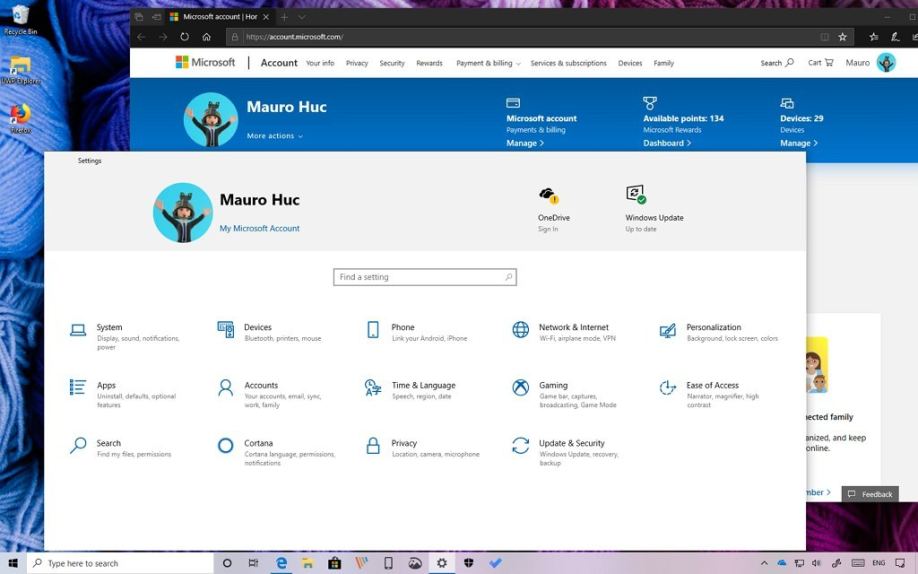
Task: Select the Rewards tab in account navigation
Action: 429,63
